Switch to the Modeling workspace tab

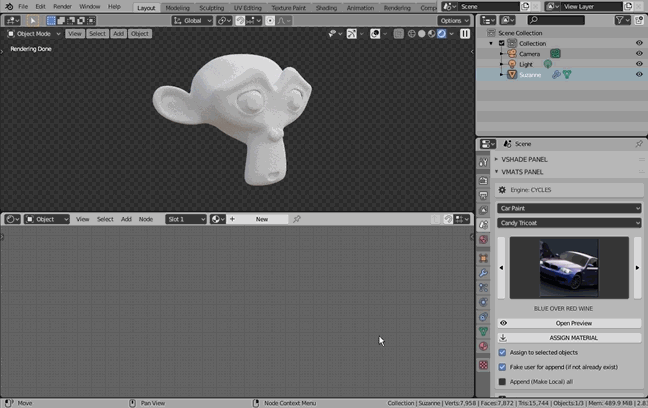coord(177,7)
